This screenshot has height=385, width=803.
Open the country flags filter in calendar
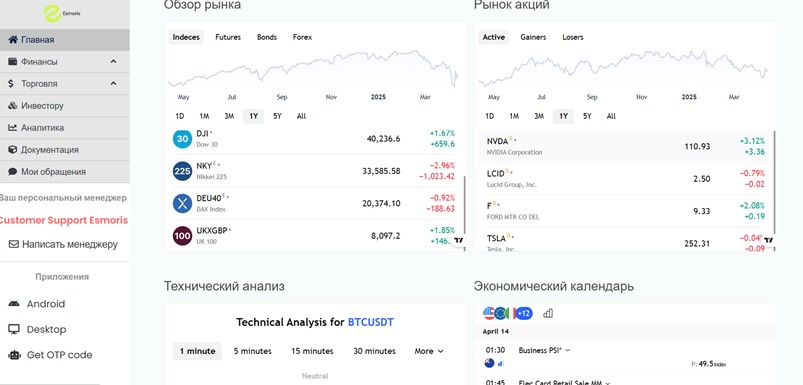(507, 313)
